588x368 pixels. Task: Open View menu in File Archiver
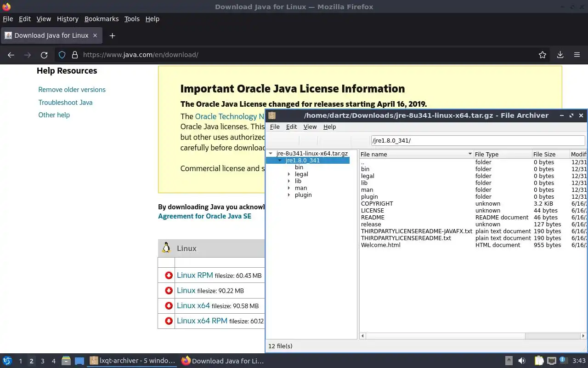pyautogui.click(x=310, y=127)
